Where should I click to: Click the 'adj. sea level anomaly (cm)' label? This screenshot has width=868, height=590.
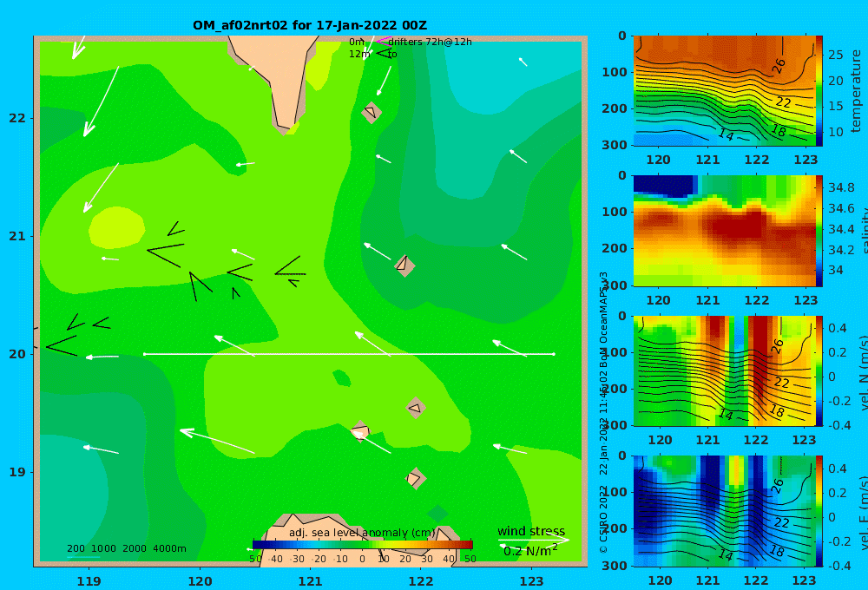(362, 533)
